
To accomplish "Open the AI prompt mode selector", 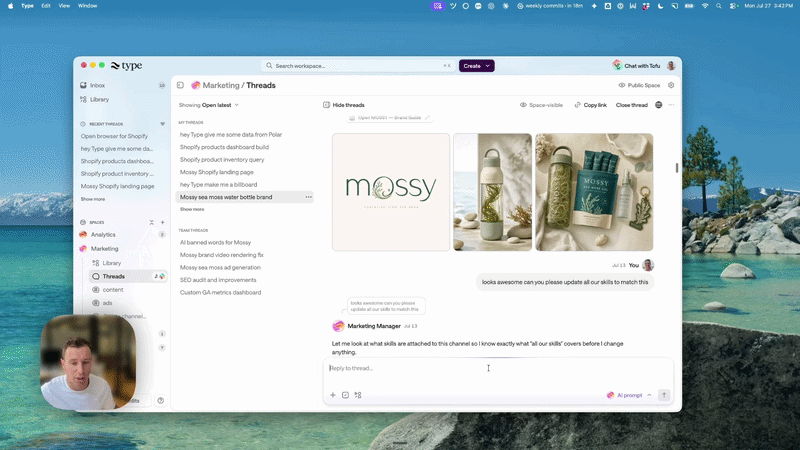I will (x=629, y=395).
